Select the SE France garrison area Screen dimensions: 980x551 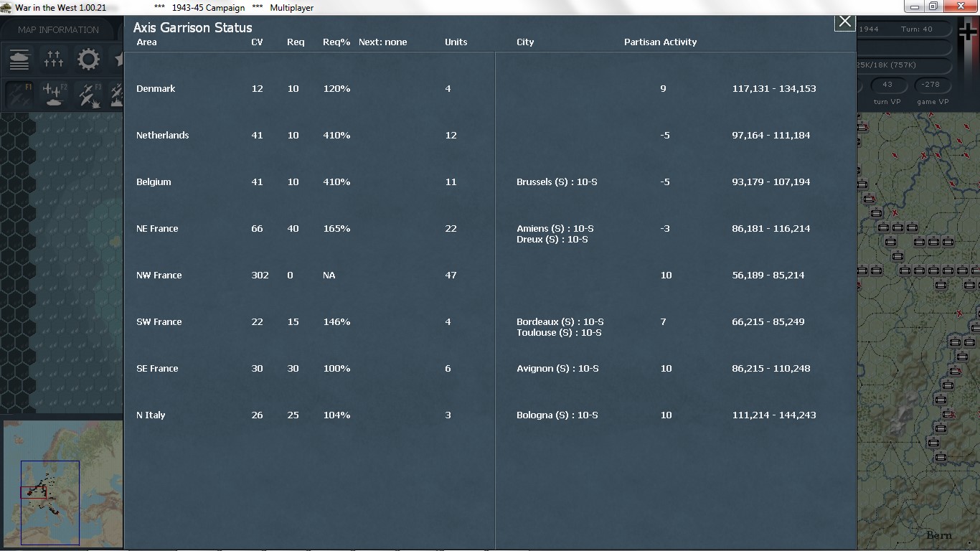[x=157, y=369]
